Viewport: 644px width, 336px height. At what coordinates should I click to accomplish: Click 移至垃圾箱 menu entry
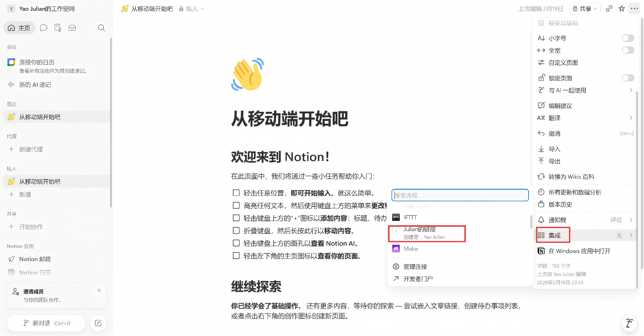(x=585, y=23)
